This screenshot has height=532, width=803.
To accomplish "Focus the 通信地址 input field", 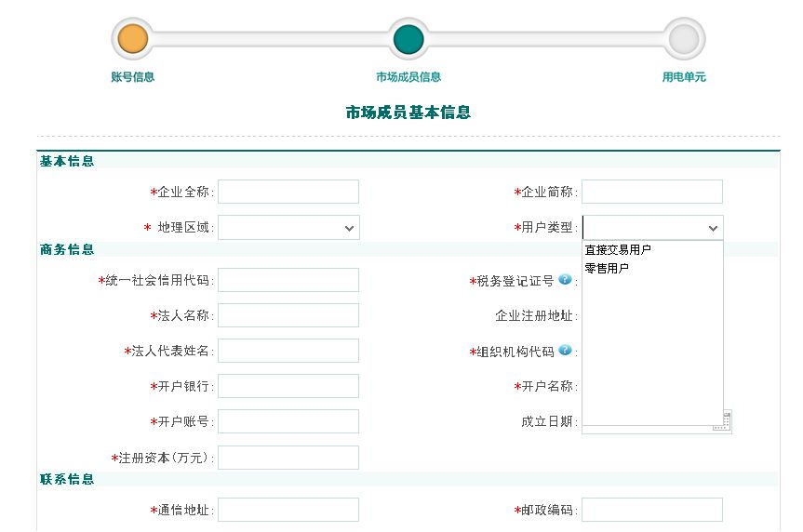I will coord(288,510).
